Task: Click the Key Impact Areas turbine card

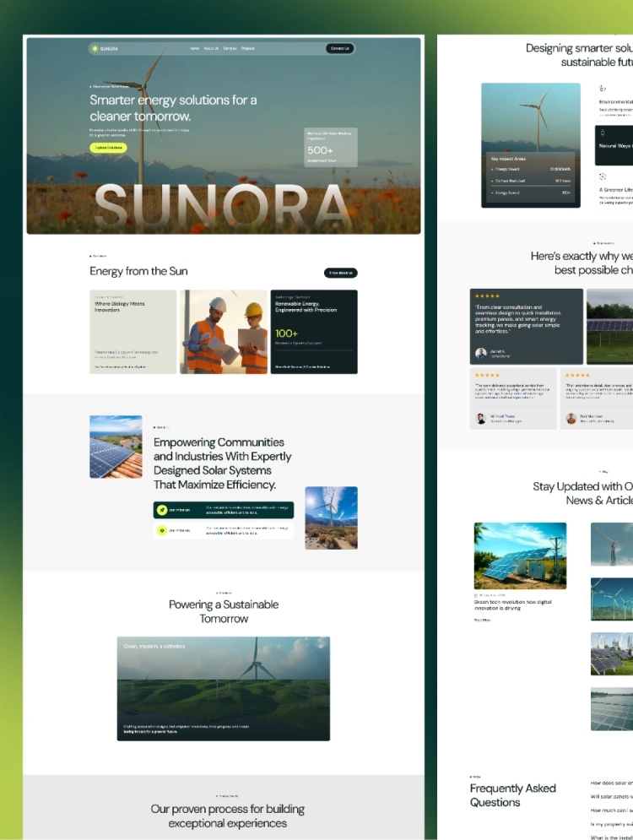Action: [x=531, y=145]
